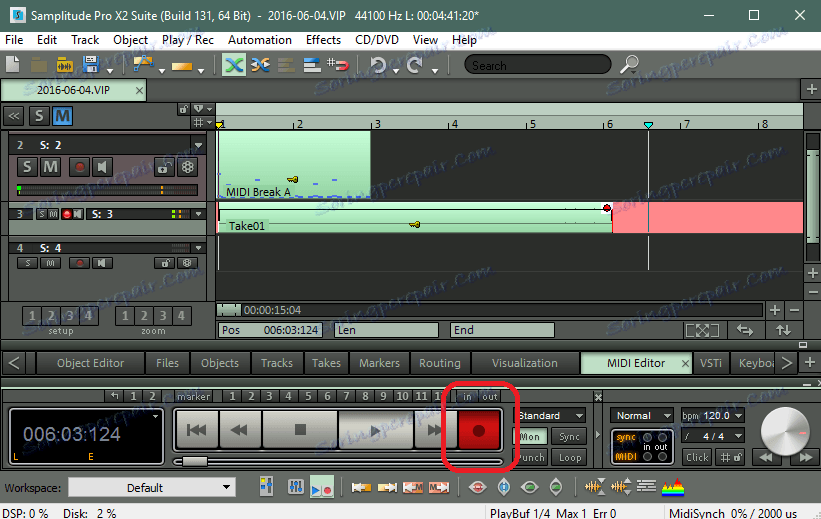The image size is (821, 519).
Task: Click the Punch button in transport
Action: 531,458
